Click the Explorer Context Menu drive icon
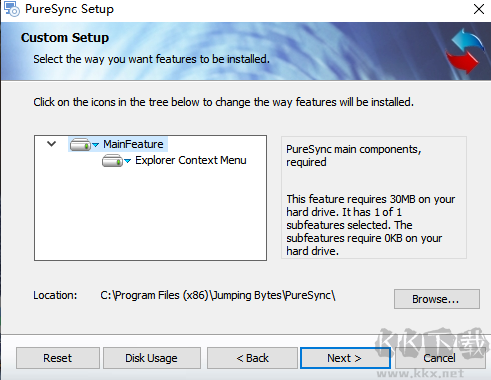The height and width of the screenshot is (380, 491). point(112,161)
